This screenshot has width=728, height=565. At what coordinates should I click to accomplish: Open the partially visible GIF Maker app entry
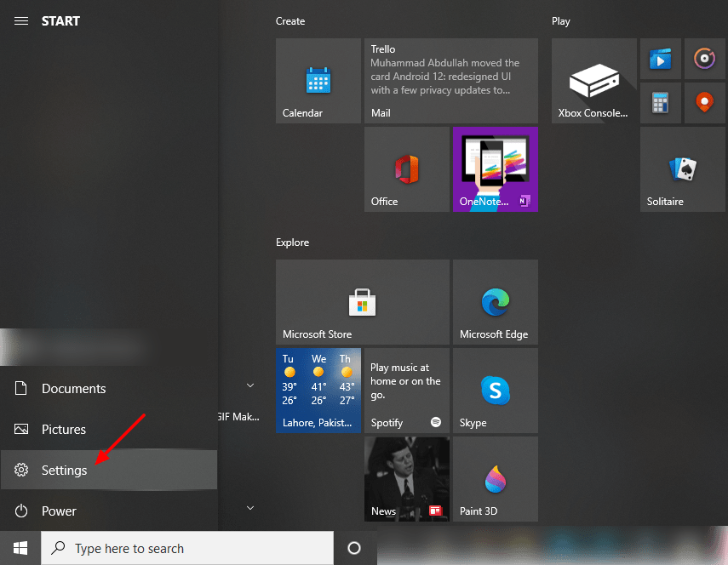[238, 417]
